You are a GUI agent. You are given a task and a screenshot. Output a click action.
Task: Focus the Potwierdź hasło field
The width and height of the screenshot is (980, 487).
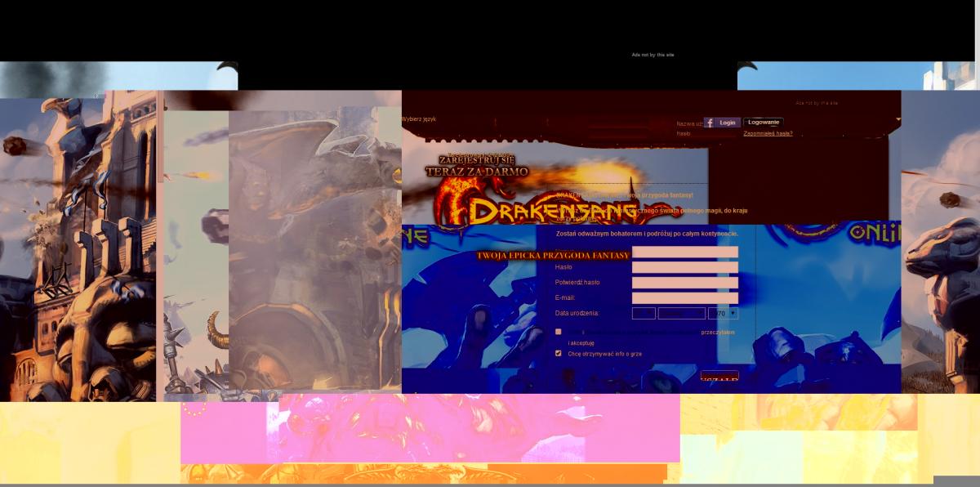tap(685, 283)
